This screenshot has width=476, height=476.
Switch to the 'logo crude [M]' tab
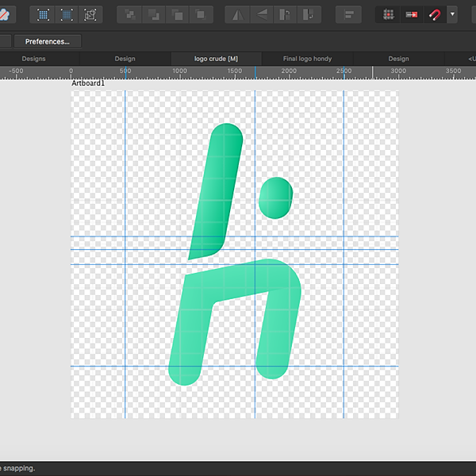(216, 59)
